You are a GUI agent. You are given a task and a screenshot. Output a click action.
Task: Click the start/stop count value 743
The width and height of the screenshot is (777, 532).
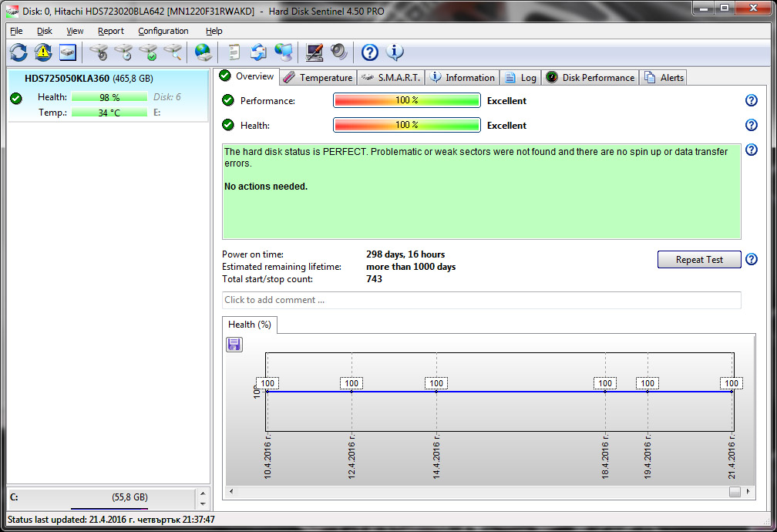374,279
